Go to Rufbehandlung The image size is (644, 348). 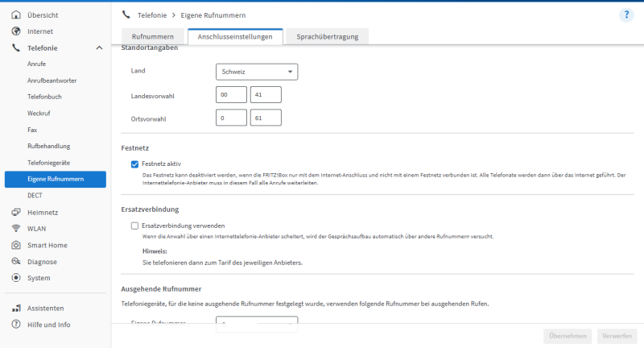(x=49, y=147)
